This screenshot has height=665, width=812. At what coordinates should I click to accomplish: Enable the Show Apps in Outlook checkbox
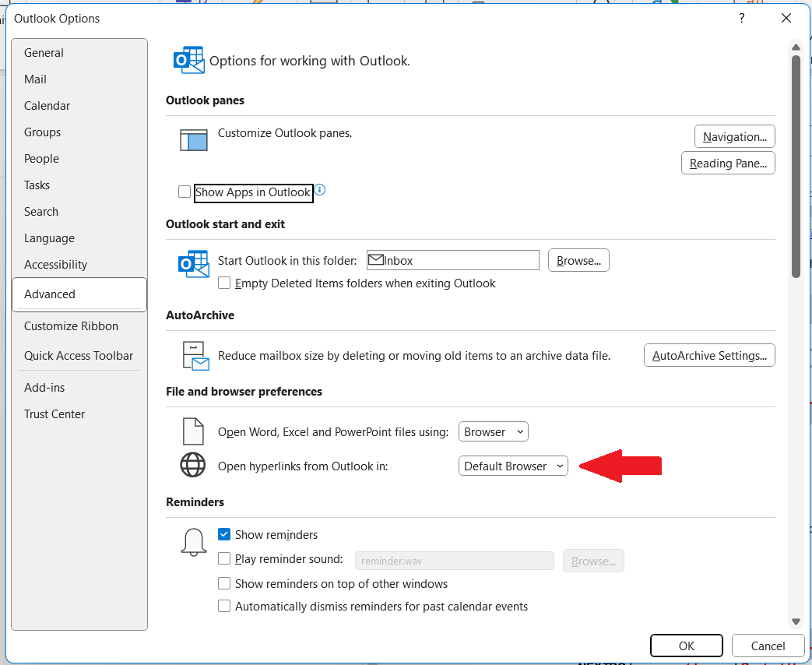tap(185, 192)
